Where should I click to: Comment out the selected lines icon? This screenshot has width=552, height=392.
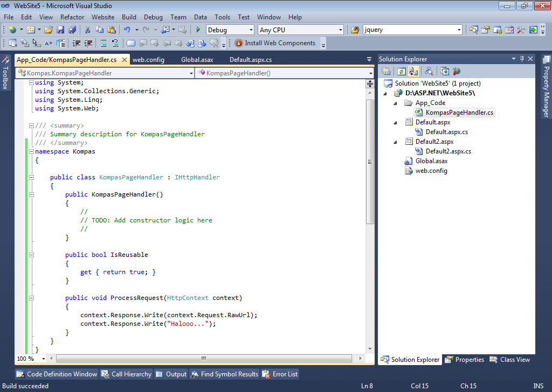click(x=103, y=43)
